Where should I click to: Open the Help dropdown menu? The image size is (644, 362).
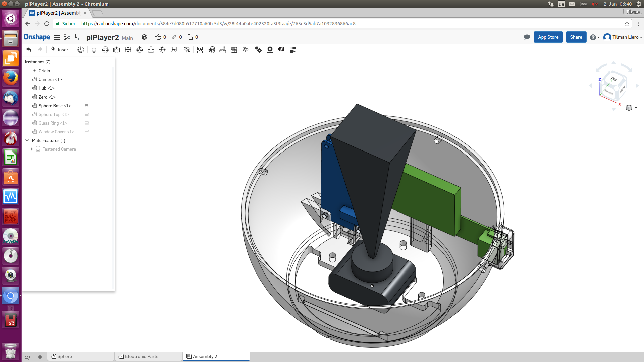coord(595,37)
